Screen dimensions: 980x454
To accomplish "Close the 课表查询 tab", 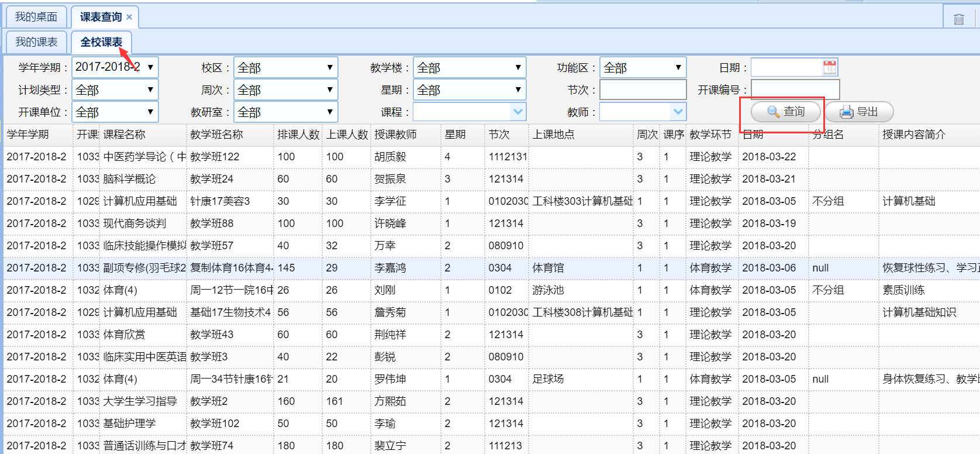I will pyautogui.click(x=129, y=17).
